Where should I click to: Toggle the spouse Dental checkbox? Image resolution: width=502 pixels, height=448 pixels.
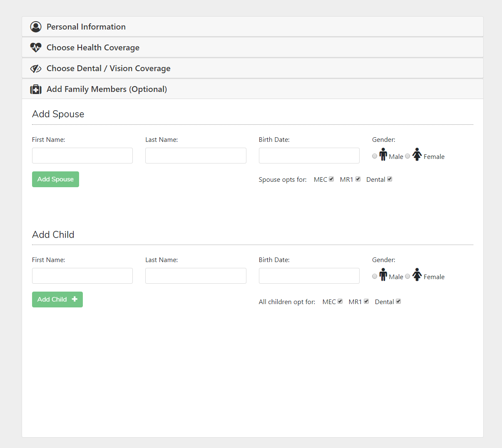click(390, 179)
